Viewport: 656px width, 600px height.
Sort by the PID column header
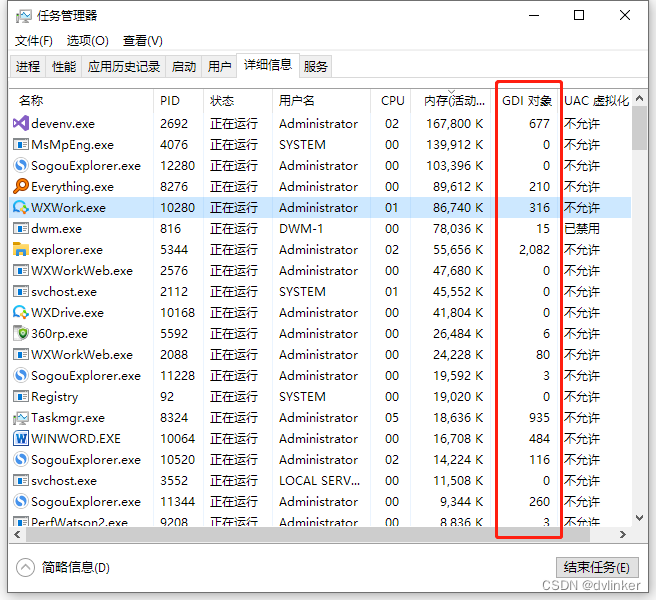178,101
